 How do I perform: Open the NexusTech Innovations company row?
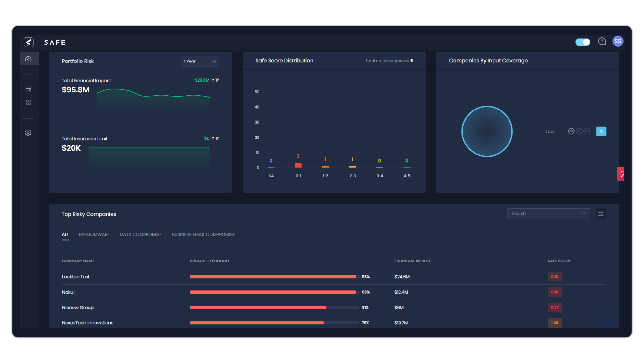click(x=334, y=322)
